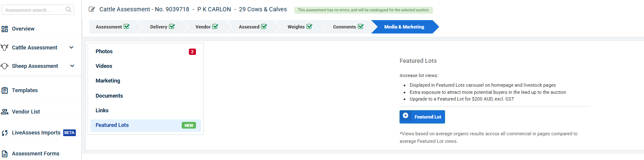Click the plus icon on Featured Lot

click(405, 116)
